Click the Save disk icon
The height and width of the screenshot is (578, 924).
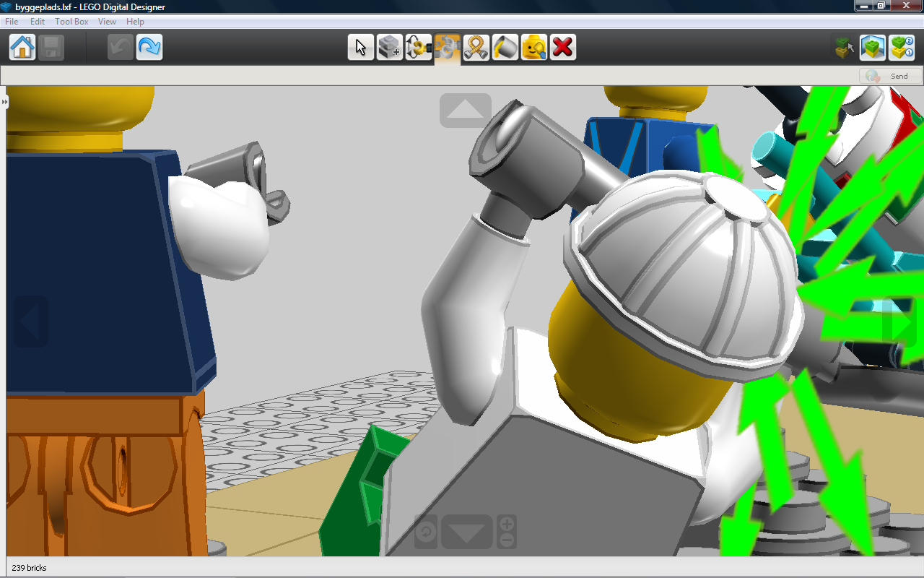[51, 48]
